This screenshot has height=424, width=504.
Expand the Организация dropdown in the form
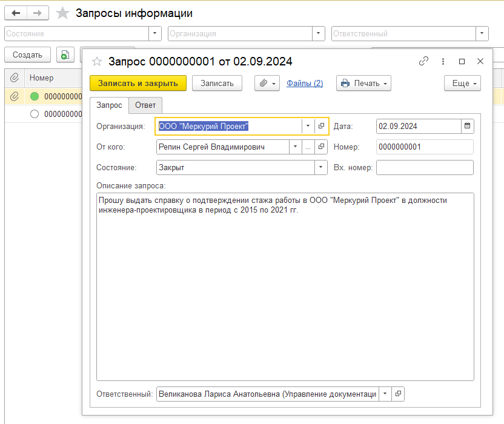click(x=308, y=126)
